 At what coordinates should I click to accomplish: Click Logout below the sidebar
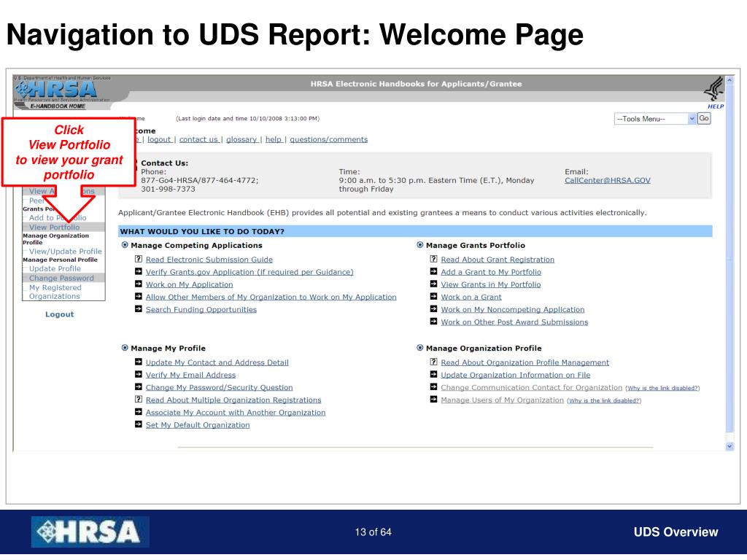[60, 314]
